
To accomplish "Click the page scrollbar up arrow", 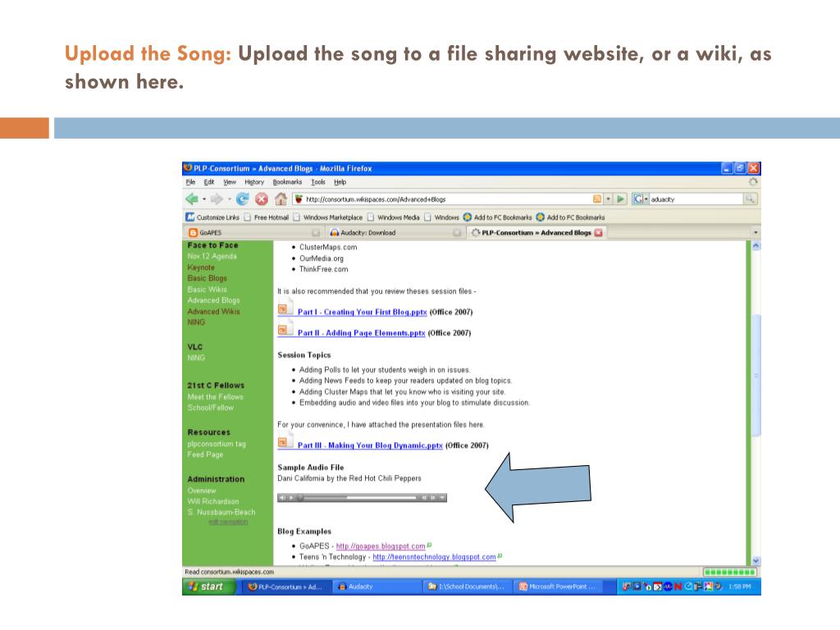I will pyautogui.click(x=756, y=246).
